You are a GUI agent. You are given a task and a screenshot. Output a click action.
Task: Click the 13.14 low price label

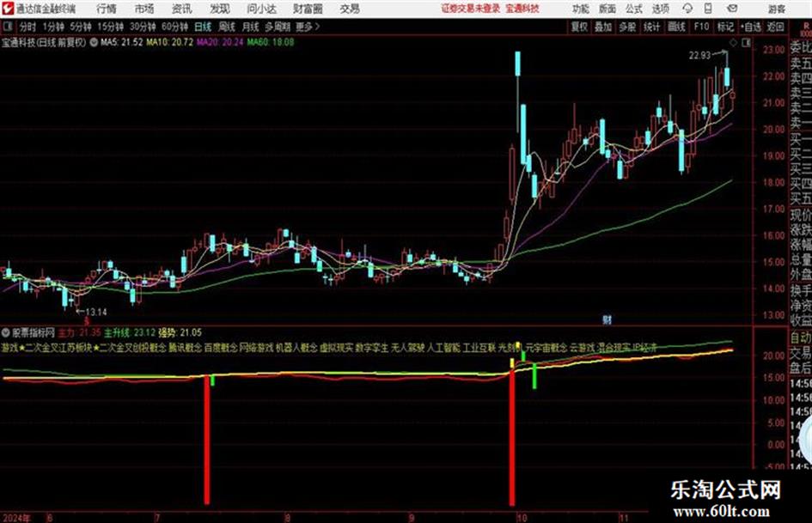(95, 313)
